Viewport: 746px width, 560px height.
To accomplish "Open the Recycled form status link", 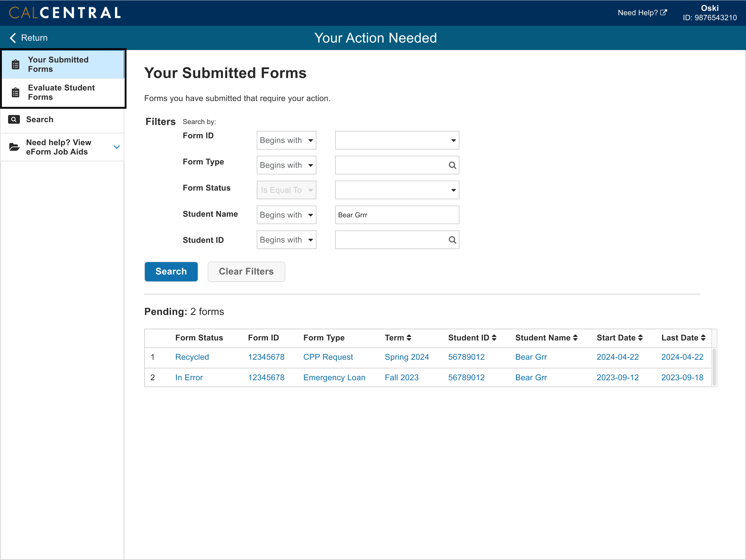I will [192, 357].
